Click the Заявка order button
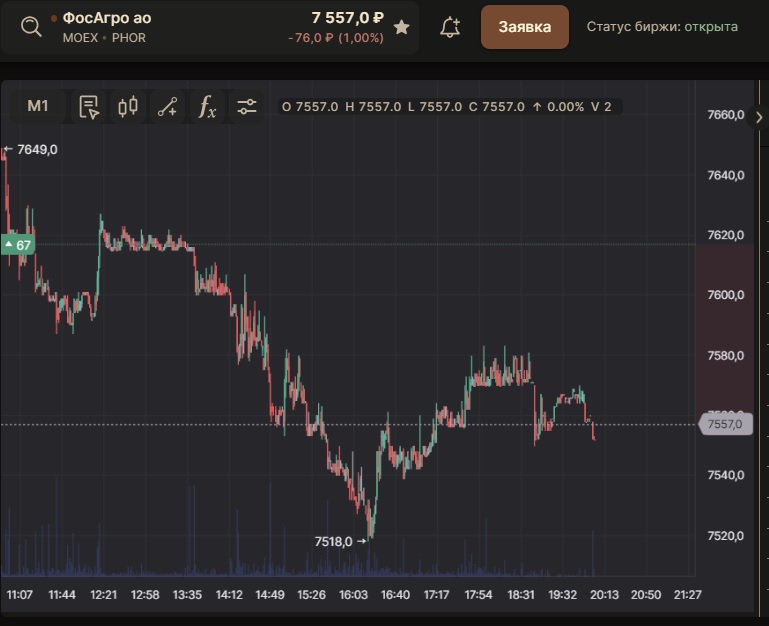This screenshot has height=626, width=769. coord(525,27)
